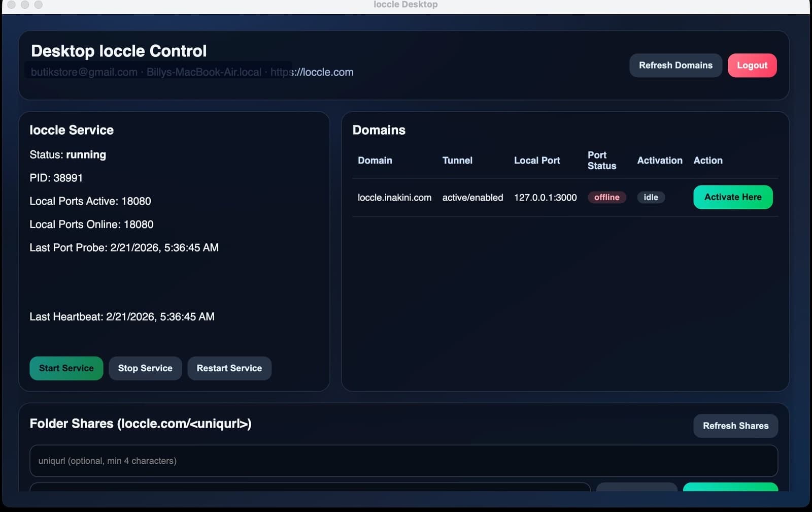This screenshot has height=512, width=812.
Task: Click the Activation column header
Action: pyautogui.click(x=659, y=161)
